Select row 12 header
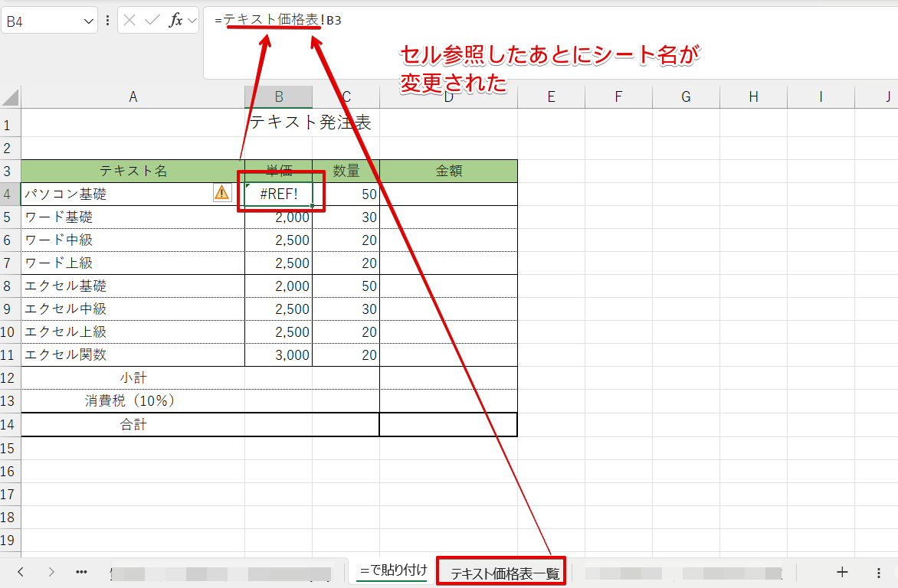Screen dimensions: 898x588 point(10,378)
